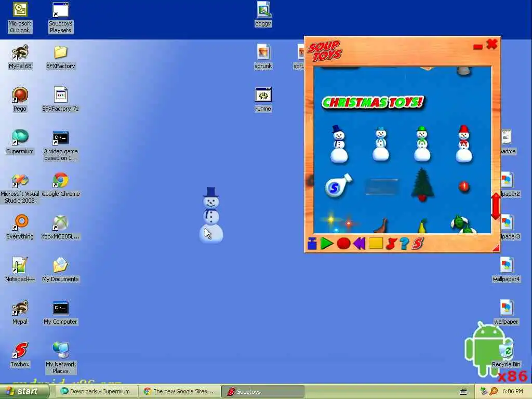The width and height of the screenshot is (532, 399).
Task: Click the magnifier tray icon
Action: point(494,392)
